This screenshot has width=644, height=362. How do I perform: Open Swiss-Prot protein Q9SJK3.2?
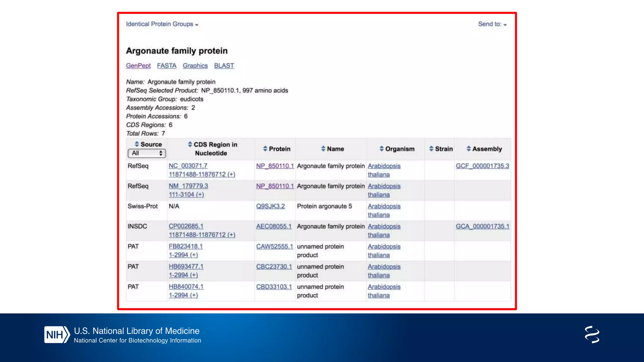pos(270,206)
